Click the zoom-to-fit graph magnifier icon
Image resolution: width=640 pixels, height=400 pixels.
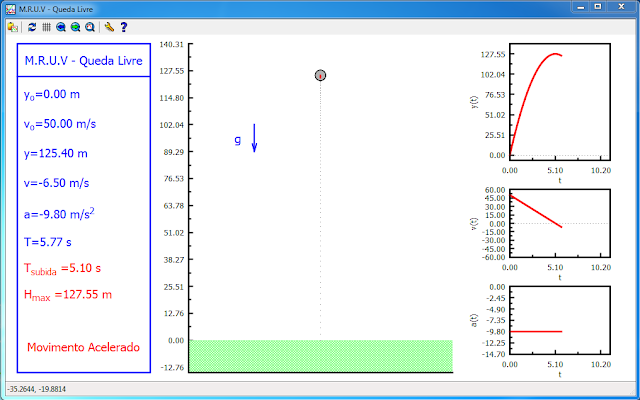pos(90,27)
